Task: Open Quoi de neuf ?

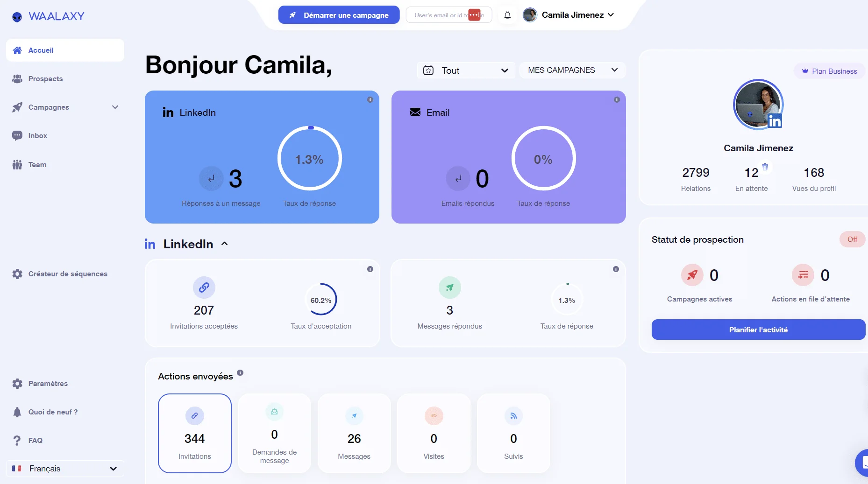Action: pos(45,412)
